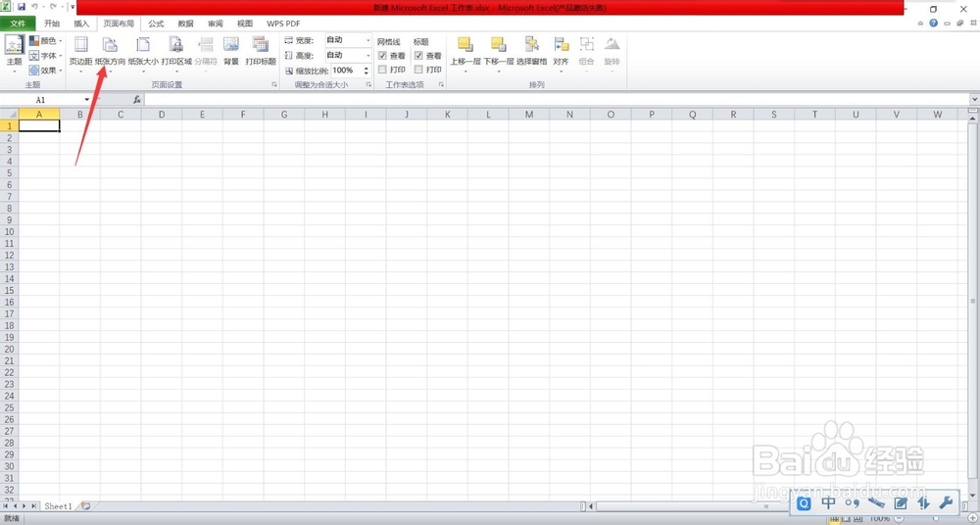This screenshot has width=980, height=525.
Task: Toggle IME punctuation mode icon
Action: click(852, 502)
